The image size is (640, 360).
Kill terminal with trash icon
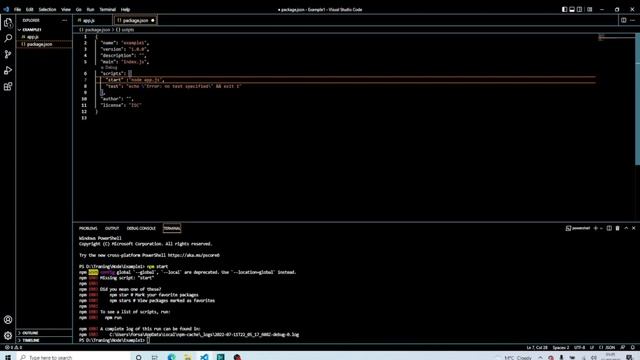(x=618, y=228)
